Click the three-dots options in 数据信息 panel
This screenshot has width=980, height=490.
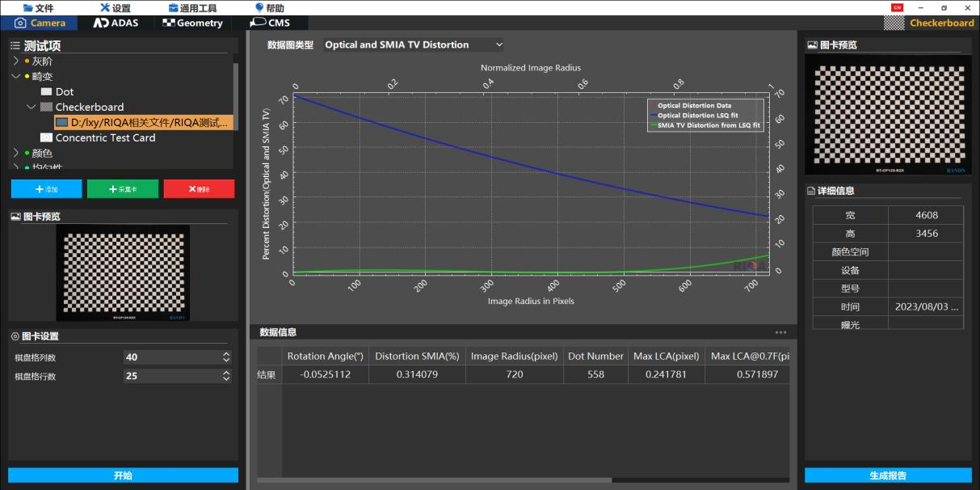pyautogui.click(x=780, y=332)
